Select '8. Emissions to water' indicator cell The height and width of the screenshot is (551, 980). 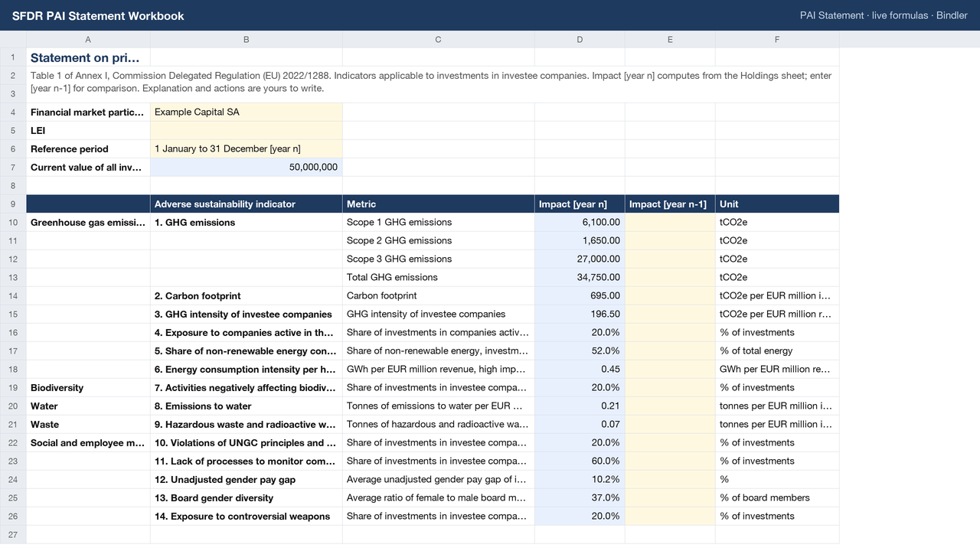pos(247,406)
